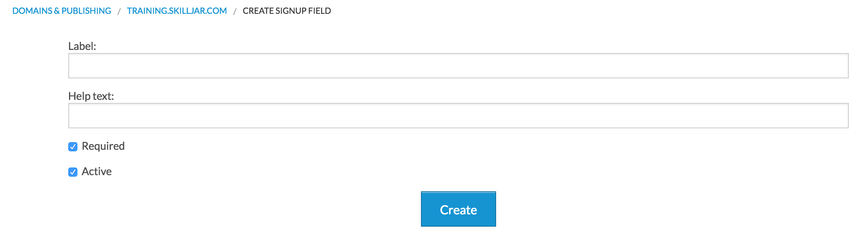868x242 pixels.
Task: Return to the TRAINING.SKILLJAR.COM domain page
Action: 177,11
